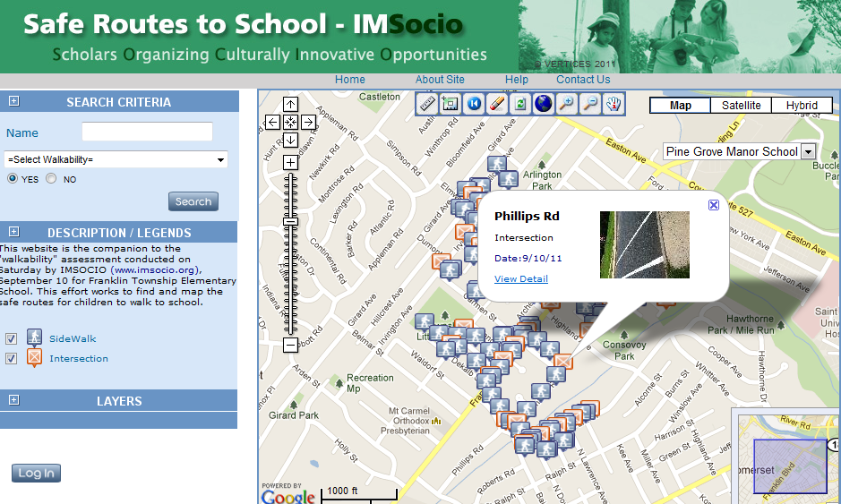Select the eraser clear tool
The image size is (841, 504).
[497, 104]
